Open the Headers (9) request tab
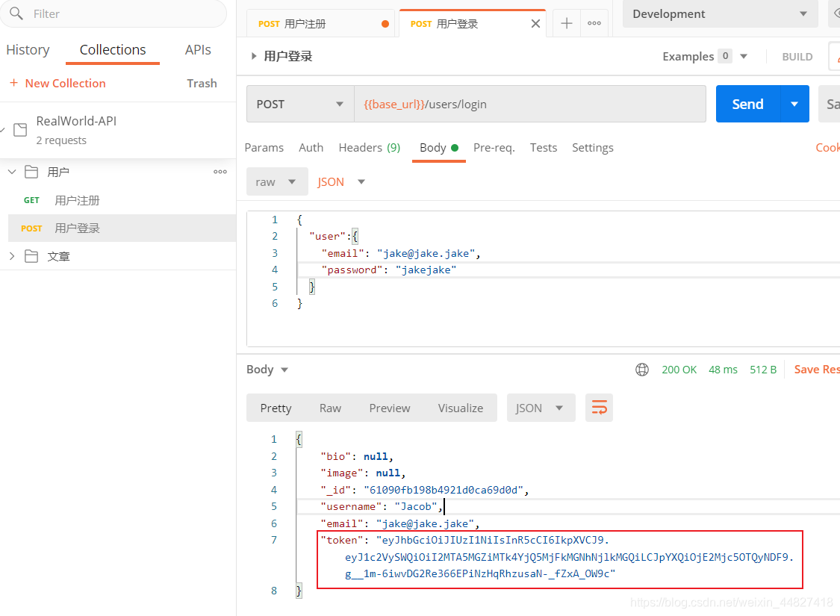Screen dimensions: 840x616 click(369, 147)
